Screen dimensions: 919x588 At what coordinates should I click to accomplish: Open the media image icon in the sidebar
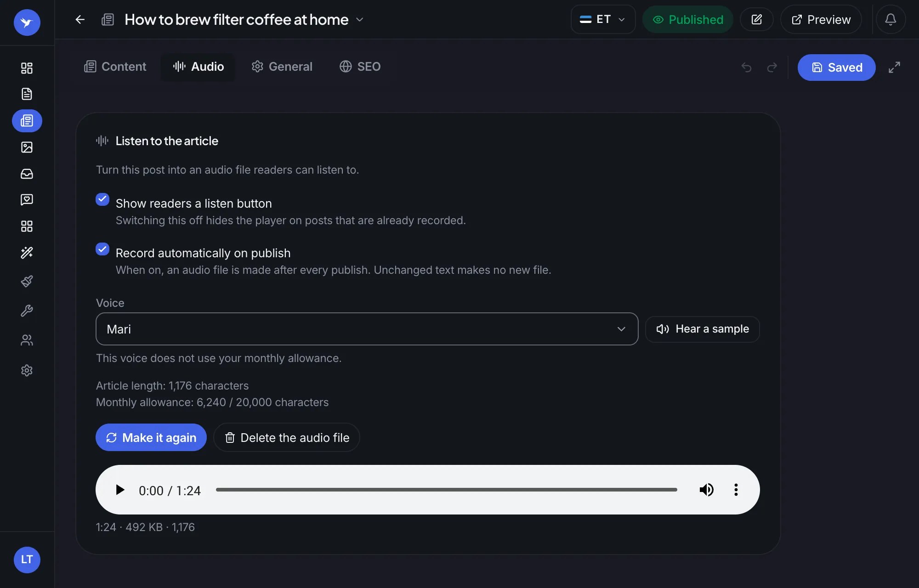tap(27, 147)
